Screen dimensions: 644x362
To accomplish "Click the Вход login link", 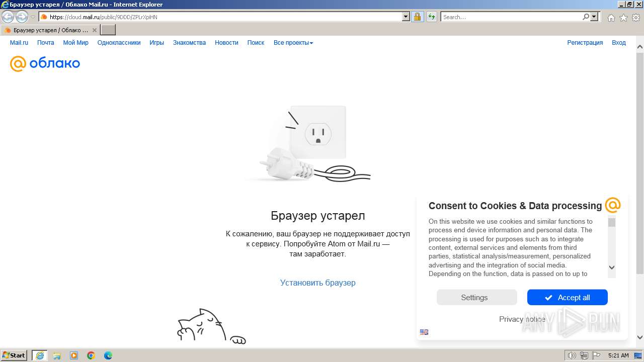I will (618, 43).
